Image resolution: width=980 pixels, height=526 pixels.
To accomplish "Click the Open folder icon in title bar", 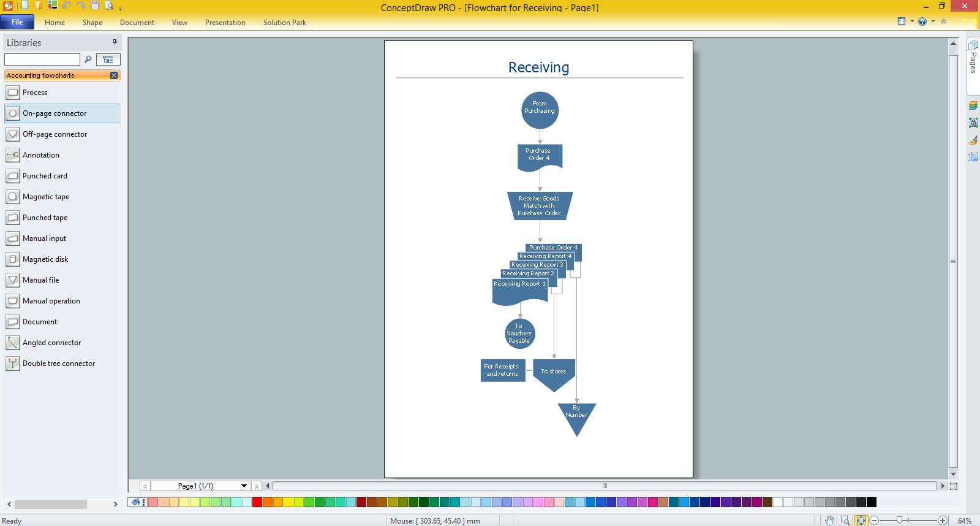I will point(39,6).
